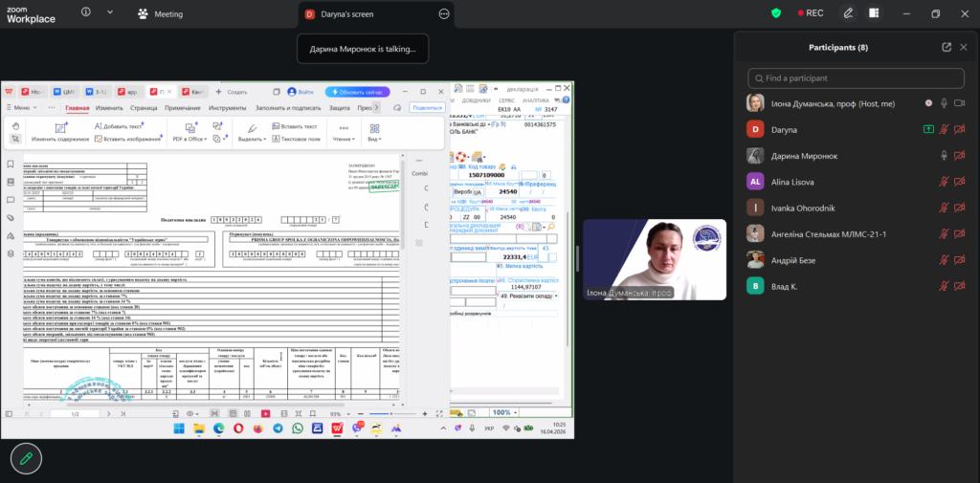The width and height of the screenshot is (980, 483).
Task: Click the round green pen annotation button
Action: point(26,458)
